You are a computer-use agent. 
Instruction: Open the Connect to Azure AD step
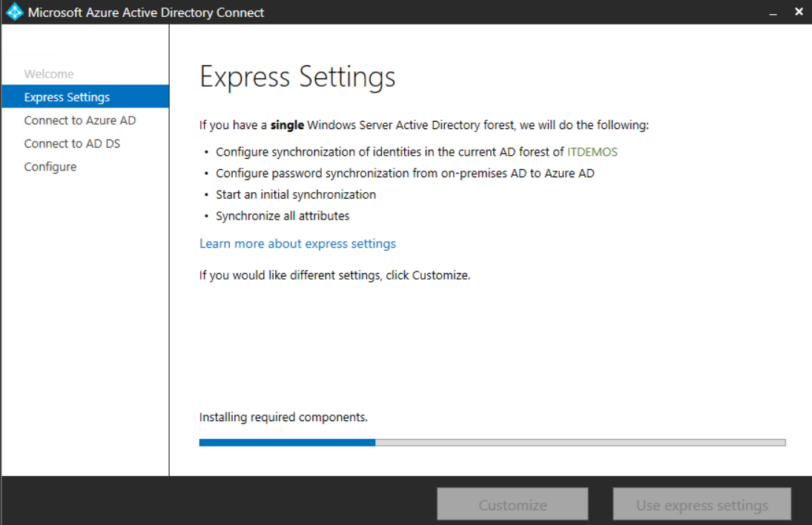79,120
